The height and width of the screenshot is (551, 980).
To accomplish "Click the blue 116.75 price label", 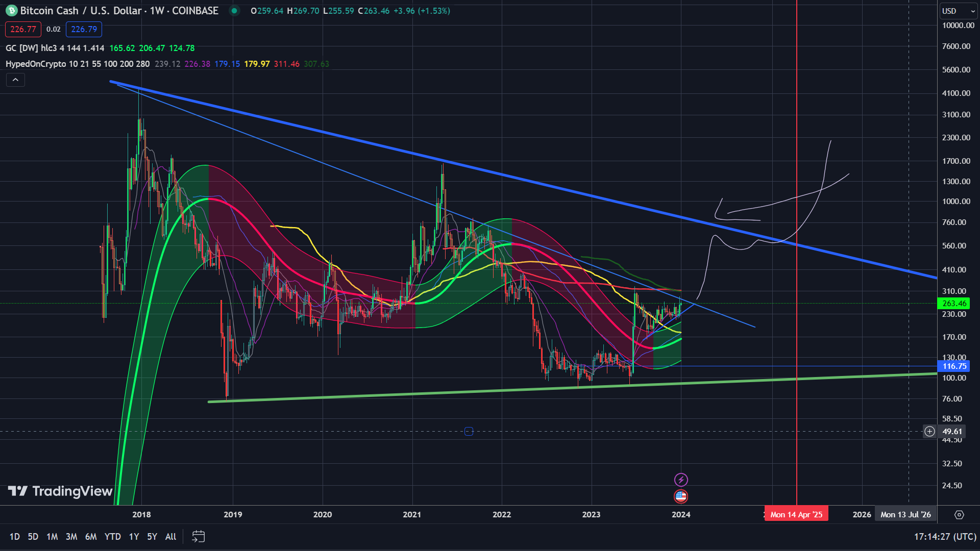I will pyautogui.click(x=954, y=366).
